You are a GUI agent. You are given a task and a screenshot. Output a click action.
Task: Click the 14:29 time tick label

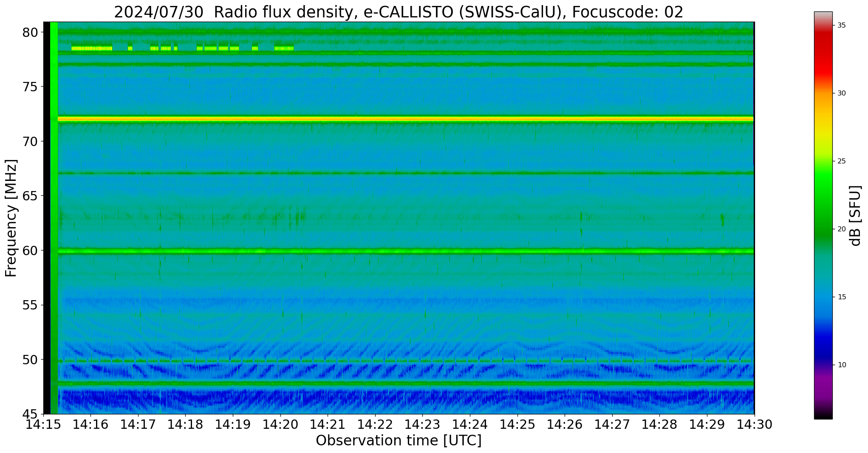coord(707,425)
